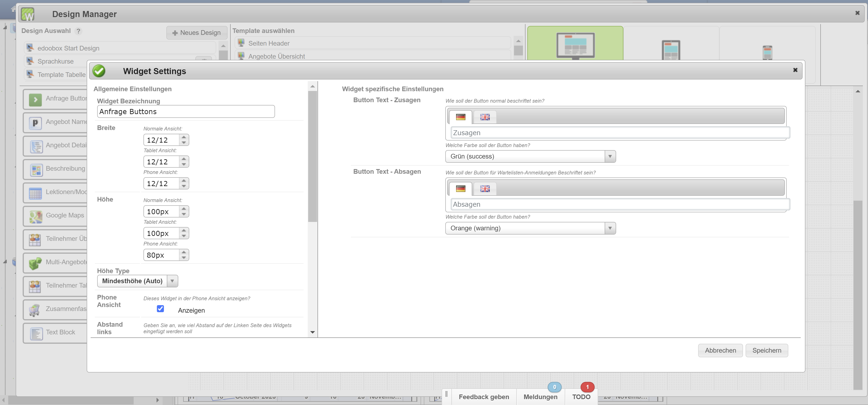The height and width of the screenshot is (405, 868).
Task: Click the Google Maps widget icon
Action: tap(36, 217)
